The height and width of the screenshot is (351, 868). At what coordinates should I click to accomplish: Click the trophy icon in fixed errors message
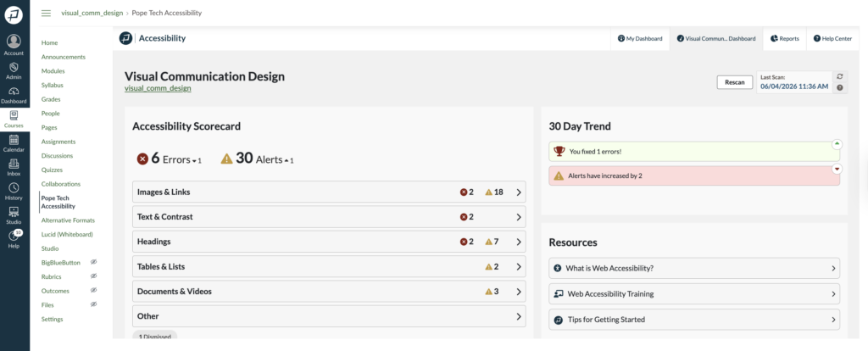click(559, 151)
